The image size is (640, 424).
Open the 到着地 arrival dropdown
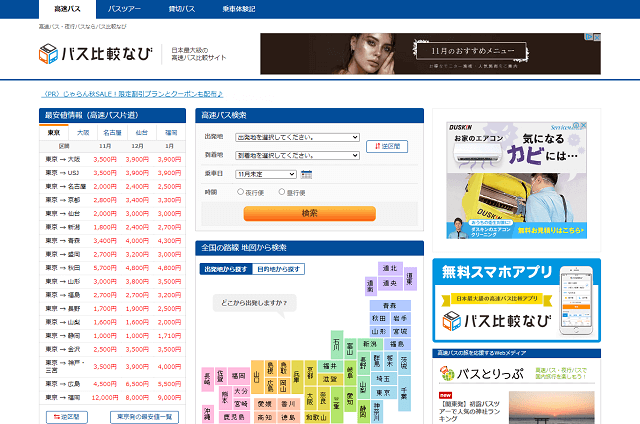(x=297, y=156)
